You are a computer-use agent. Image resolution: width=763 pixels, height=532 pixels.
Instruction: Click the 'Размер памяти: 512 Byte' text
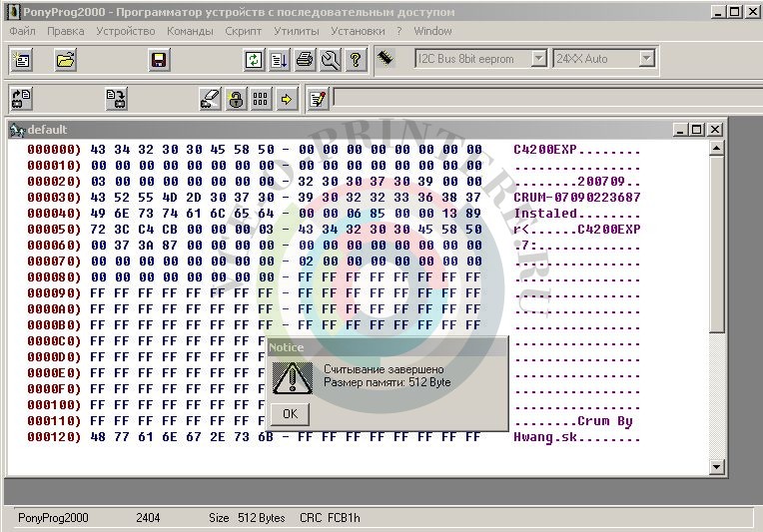pos(386,382)
